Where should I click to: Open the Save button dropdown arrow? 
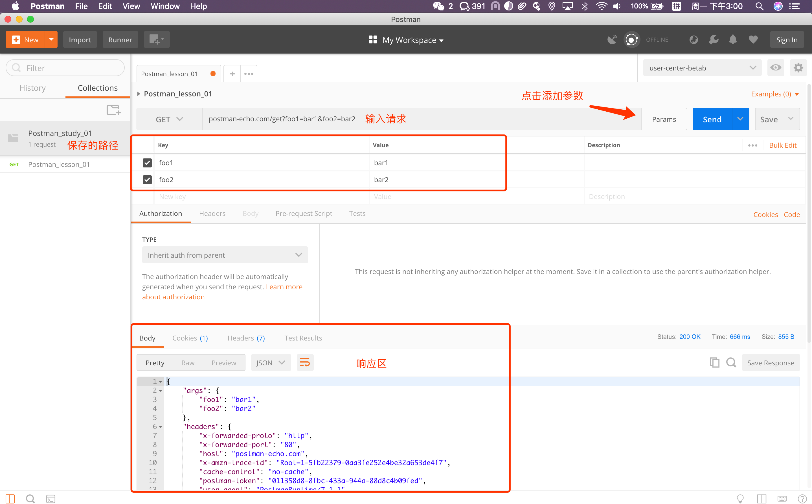pos(791,119)
